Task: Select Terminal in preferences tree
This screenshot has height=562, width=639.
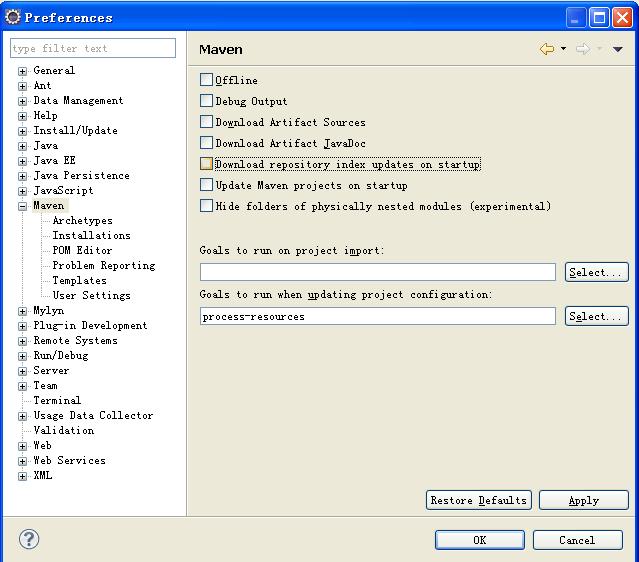Action: coord(57,400)
